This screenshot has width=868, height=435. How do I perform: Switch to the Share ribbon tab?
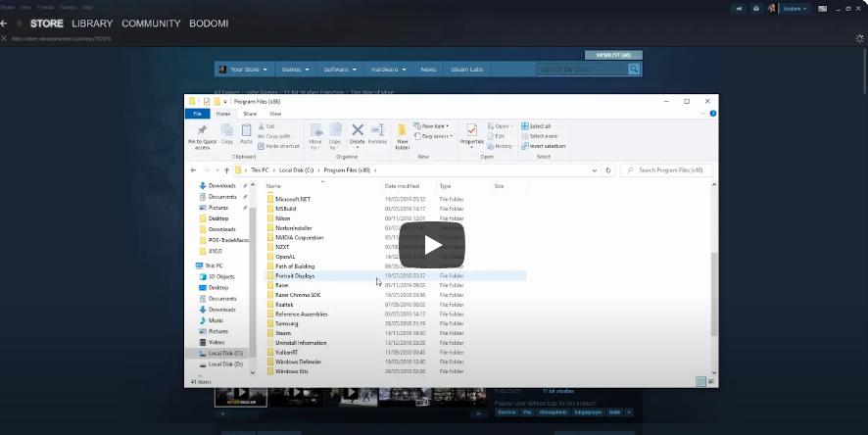click(250, 114)
